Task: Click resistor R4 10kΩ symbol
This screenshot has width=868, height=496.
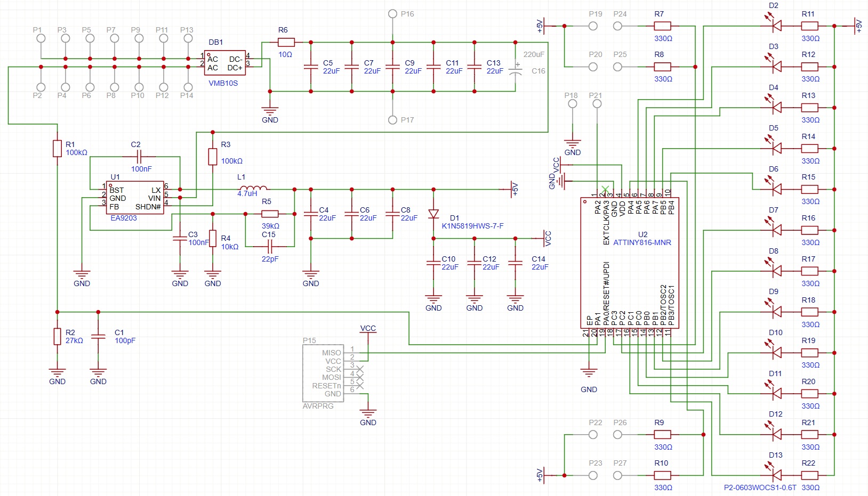Action: click(x=213, y=238)
